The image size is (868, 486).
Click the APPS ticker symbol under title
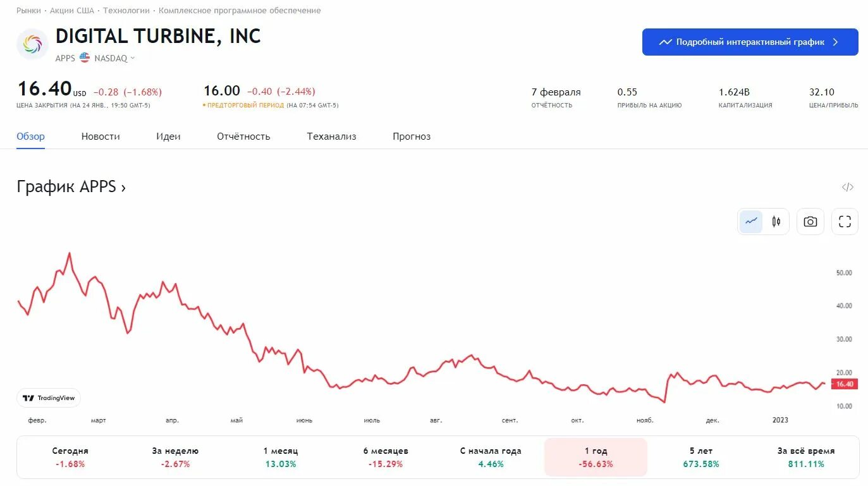[x=65, y=58]
